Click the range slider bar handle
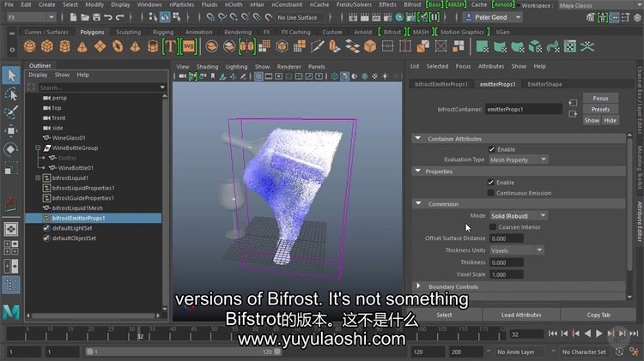Viewport: 644px width, 361px height. [183, 352]
